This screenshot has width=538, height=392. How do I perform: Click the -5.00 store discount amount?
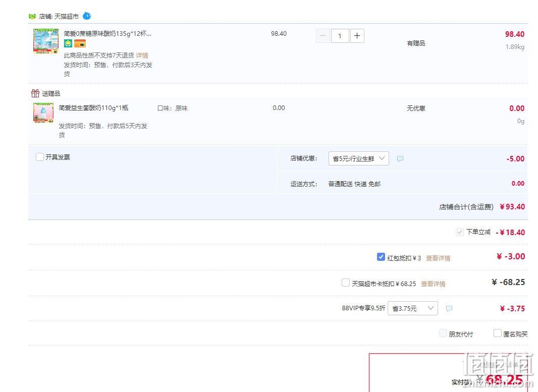point(515,159)
